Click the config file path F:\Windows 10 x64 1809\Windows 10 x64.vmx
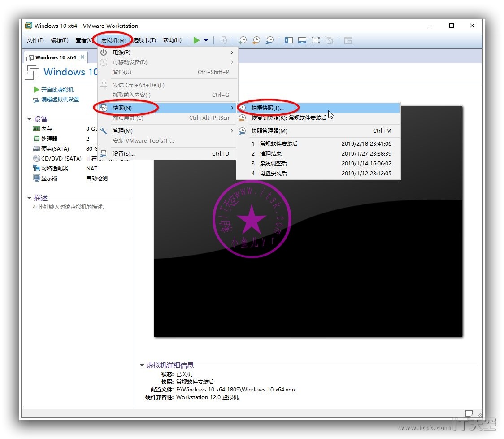 [x=236, y=390]
